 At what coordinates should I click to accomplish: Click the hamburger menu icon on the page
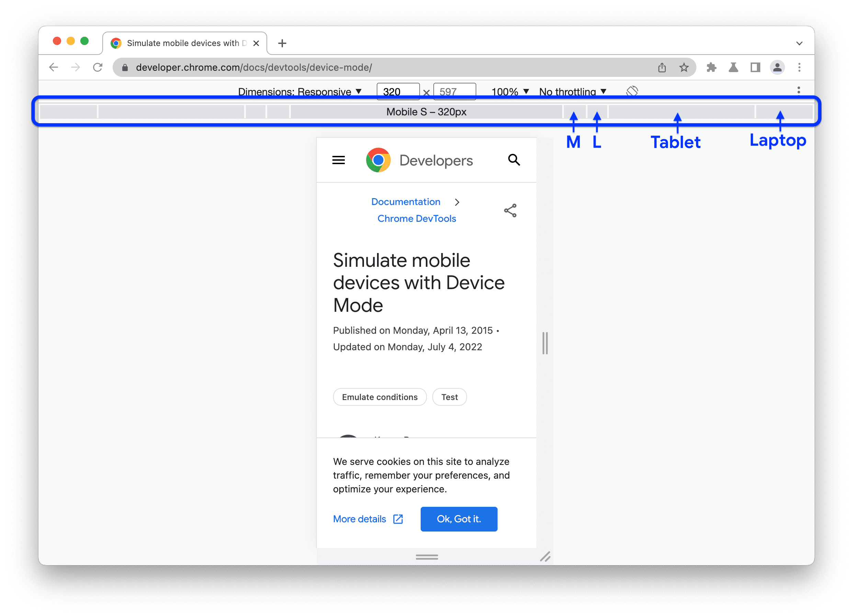[339, 160]
